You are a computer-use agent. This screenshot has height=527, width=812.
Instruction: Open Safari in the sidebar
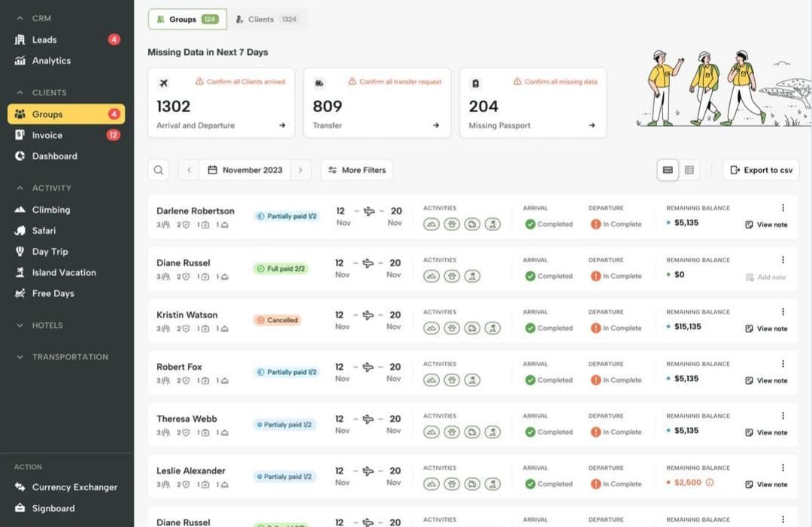click(x=44, y=231)
